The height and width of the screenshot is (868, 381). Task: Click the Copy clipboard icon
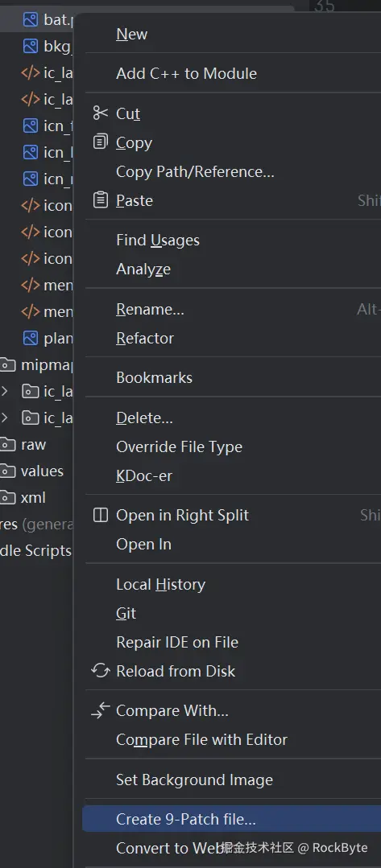click(x=101, y=142)
